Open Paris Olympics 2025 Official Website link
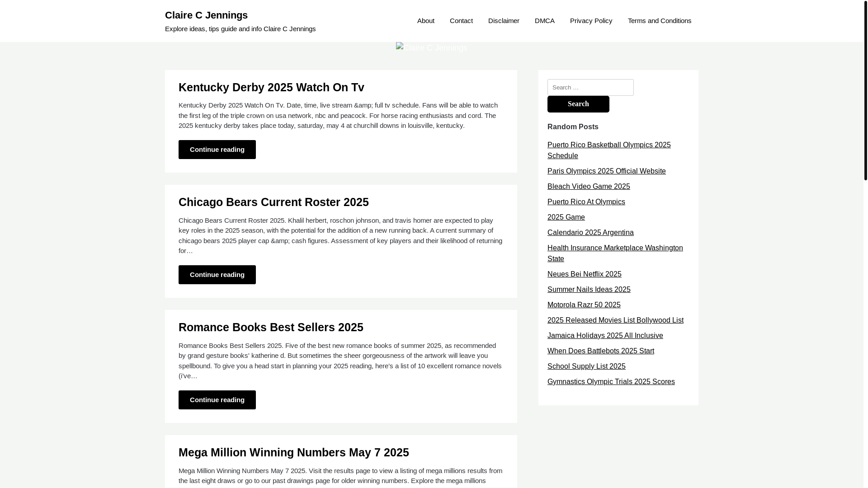Image resolution: width=868 pixels, height=488 pixels. tap(606, 171)
